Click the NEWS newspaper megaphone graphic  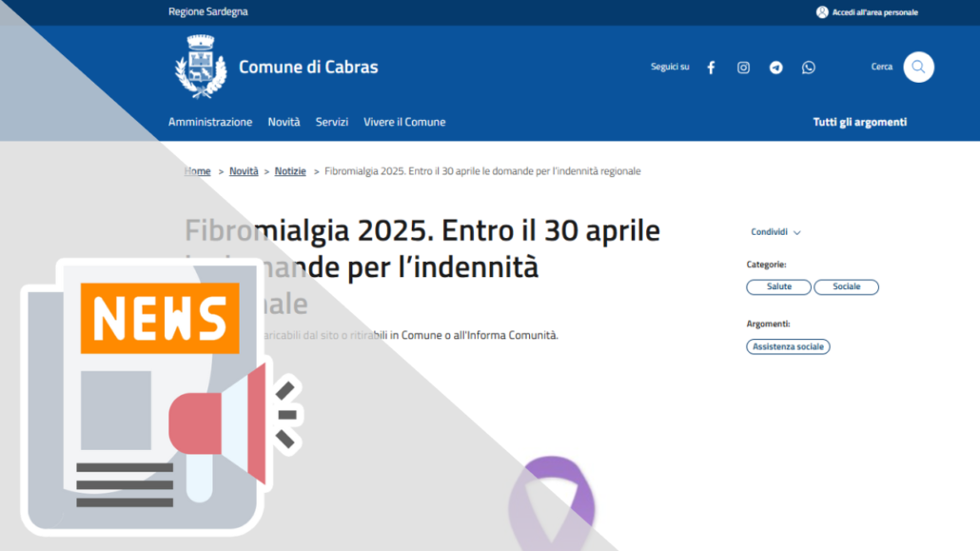161,397
